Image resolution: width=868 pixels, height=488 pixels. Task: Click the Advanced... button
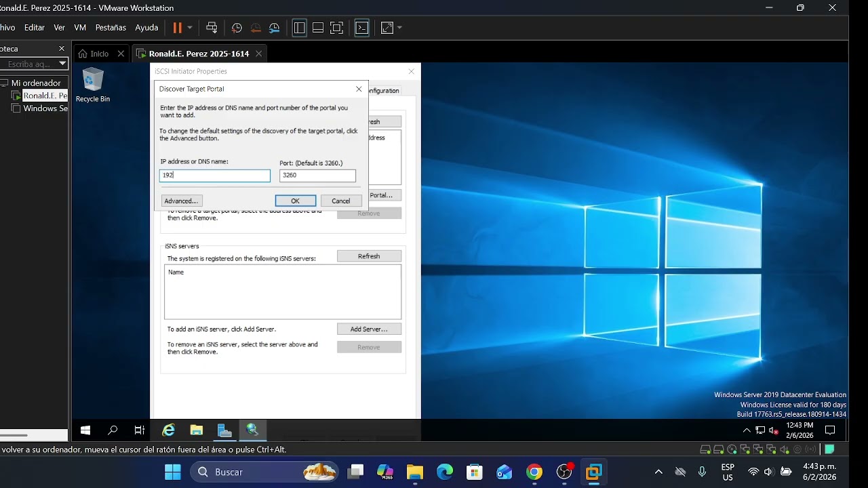(x=182, y=201)
